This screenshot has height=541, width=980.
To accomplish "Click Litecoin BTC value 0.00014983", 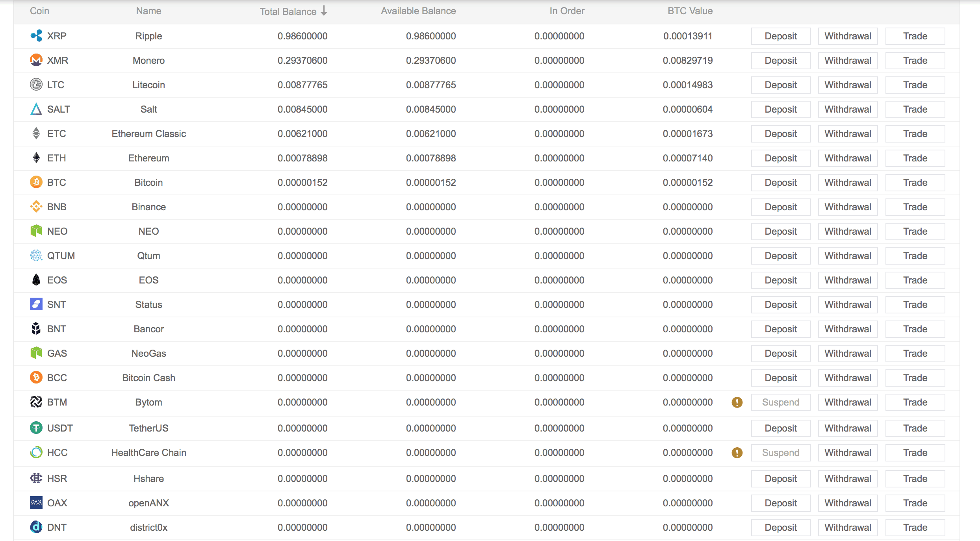I will coord(688,85).
